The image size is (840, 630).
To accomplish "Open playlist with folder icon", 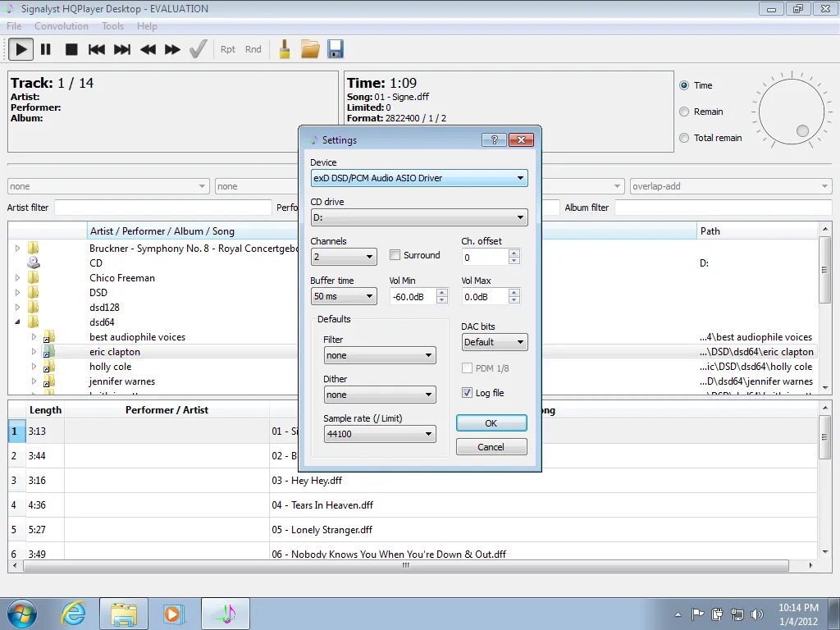I will click(310, 49).
